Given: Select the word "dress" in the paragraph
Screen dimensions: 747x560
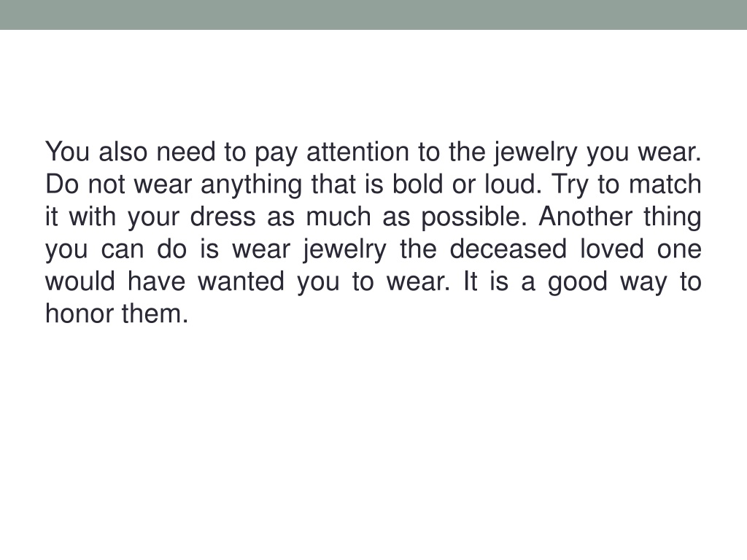Looking at the screenshot, I should tap(222, 217).
